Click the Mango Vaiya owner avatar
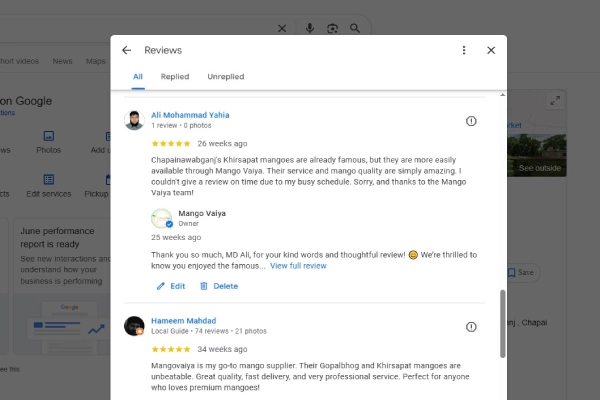Viewport: 600px width, 400px height. 161,218
